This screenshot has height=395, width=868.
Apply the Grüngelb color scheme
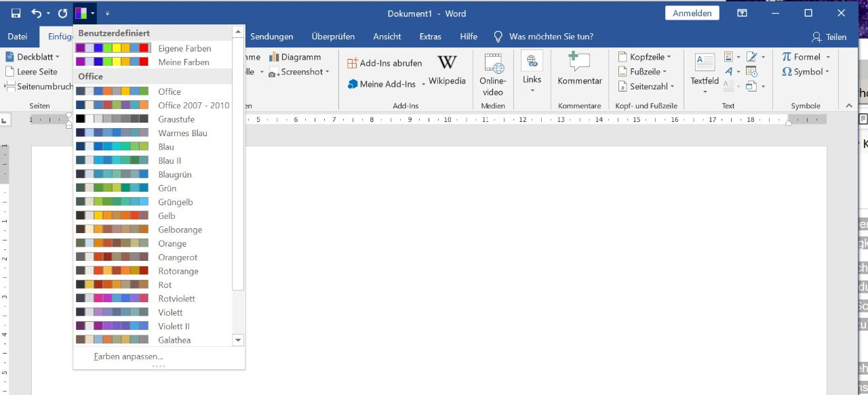(x=153, y=202)
